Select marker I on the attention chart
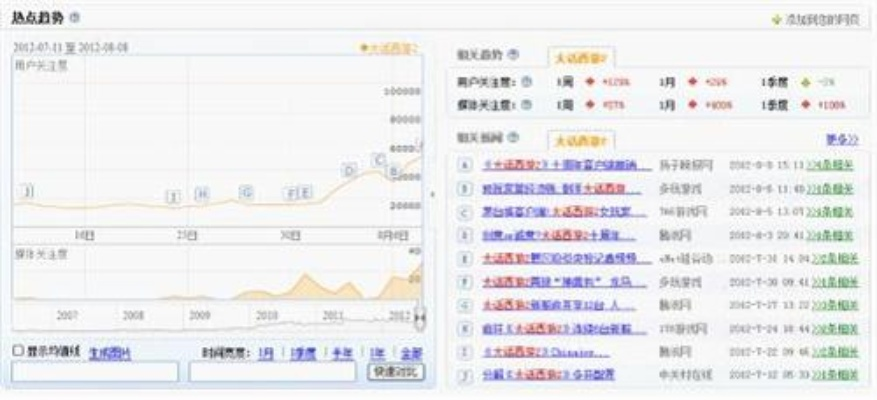877x400 pixels. [x=174, y=196]
